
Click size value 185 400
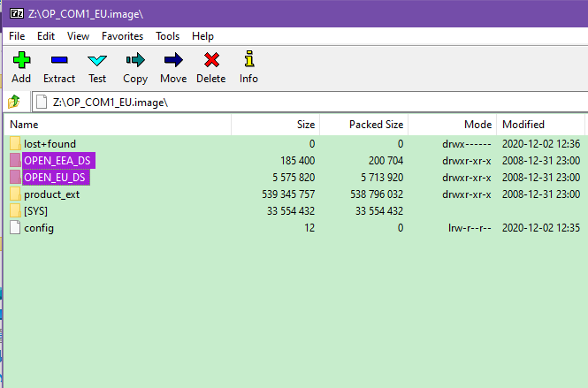[298, 161]
